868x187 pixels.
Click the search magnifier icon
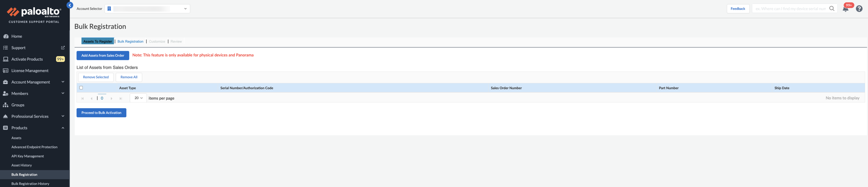pos(832,8)
